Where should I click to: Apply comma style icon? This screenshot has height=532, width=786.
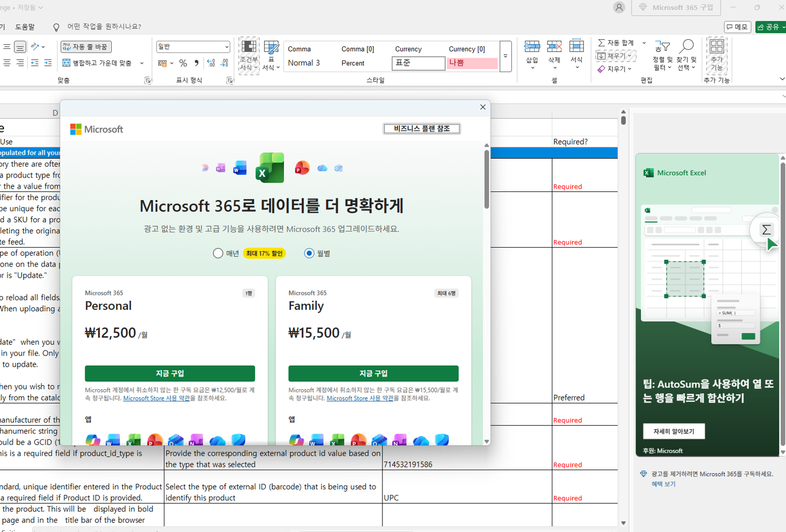[x=196, y=64]
